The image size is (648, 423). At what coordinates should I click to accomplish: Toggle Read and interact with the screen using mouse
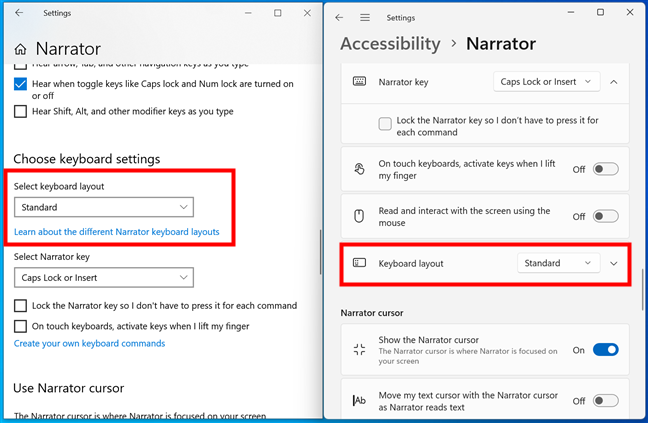(x=605, y=216)
